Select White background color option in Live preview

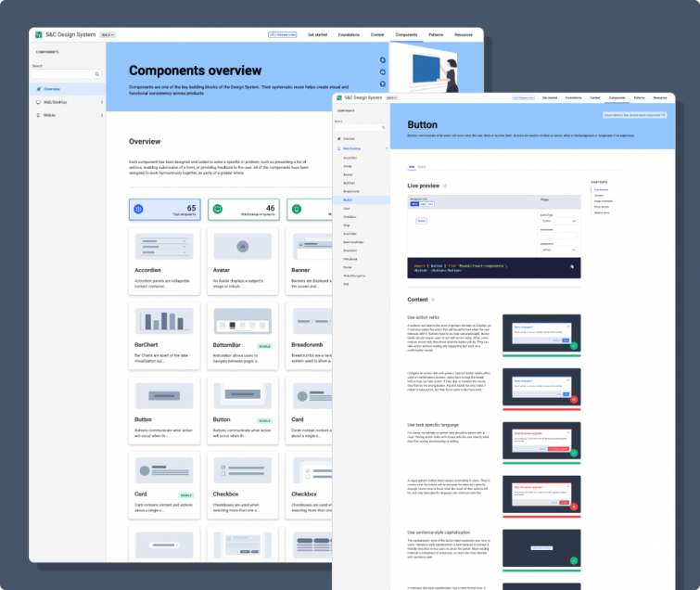pos(414,204)
